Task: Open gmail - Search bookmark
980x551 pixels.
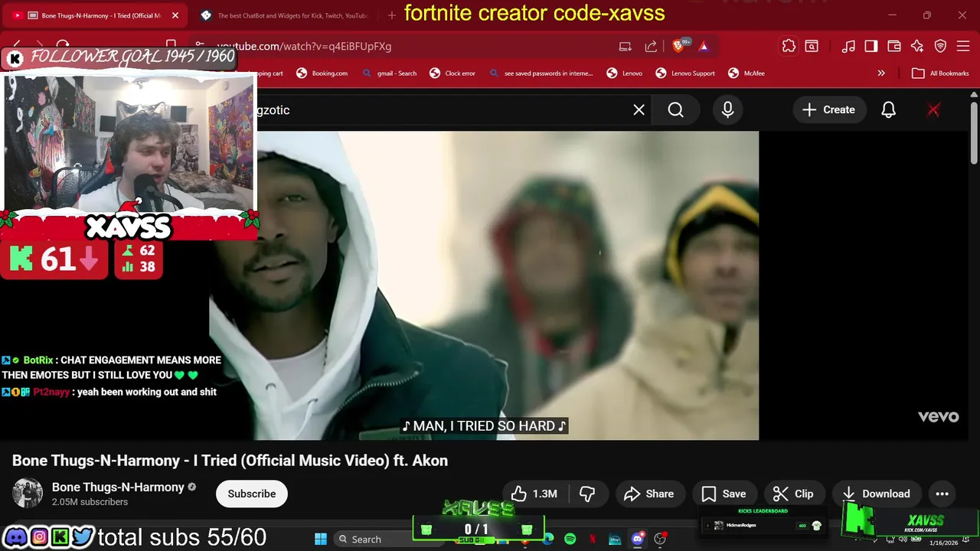Action: point(389,73)
